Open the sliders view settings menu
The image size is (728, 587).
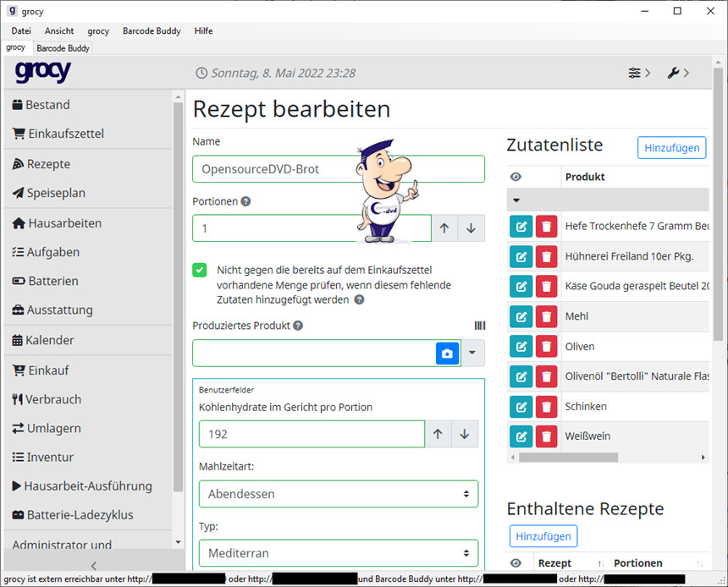point(639,73)
